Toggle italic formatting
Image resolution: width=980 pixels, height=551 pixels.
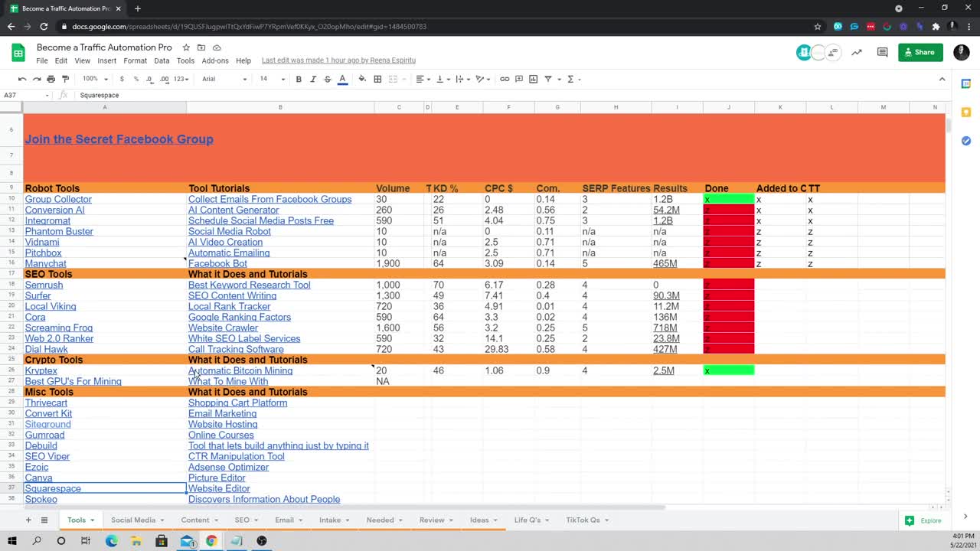(x=313, y=79)
